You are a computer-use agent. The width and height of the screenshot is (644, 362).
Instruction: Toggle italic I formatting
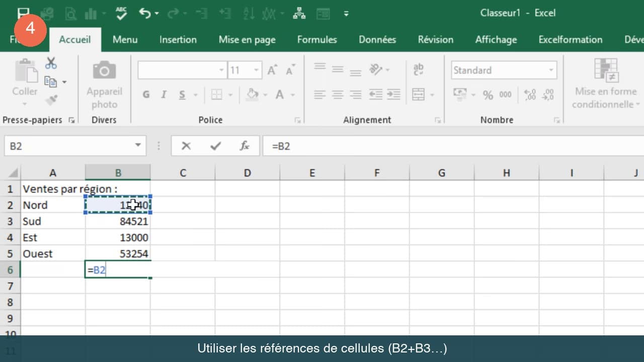[x=164, y=95]
